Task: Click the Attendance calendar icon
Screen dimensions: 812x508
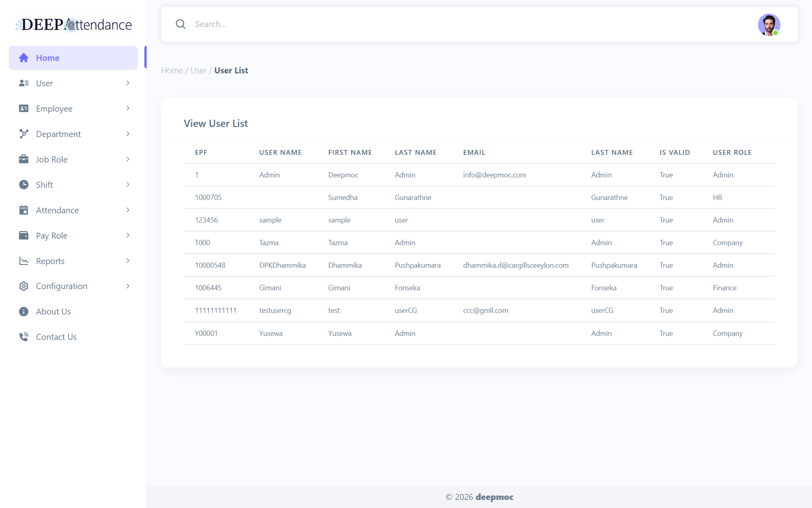Action: [24, 210]
